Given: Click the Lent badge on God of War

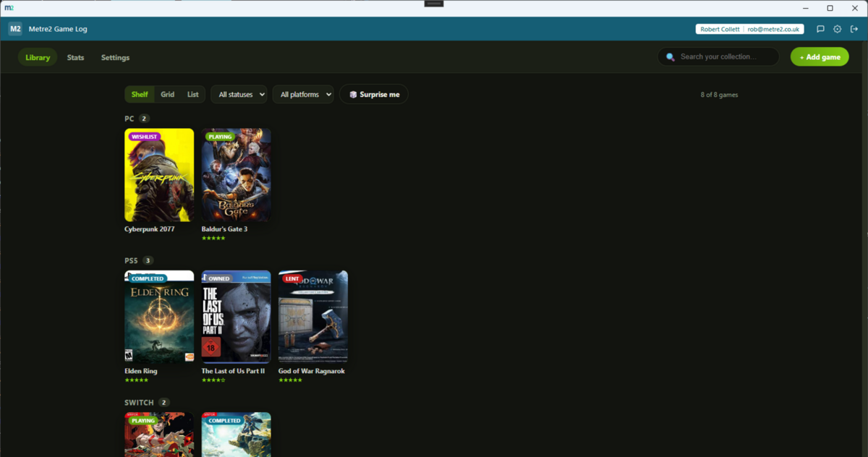Looking at the screenshot, I should (x=292, y=278).
